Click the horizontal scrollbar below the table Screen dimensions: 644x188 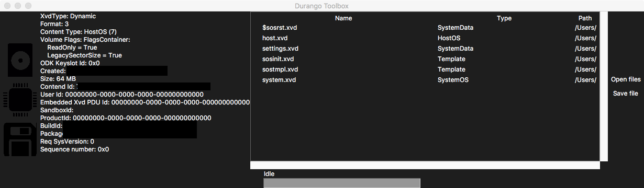[x=425, y=165]
